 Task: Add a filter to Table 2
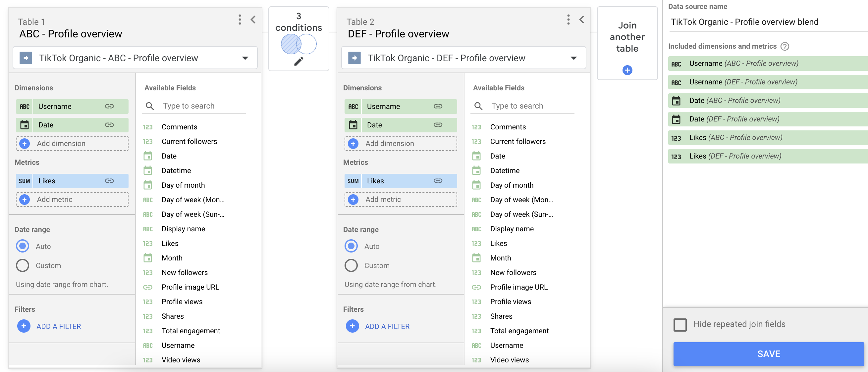[378, 326]
